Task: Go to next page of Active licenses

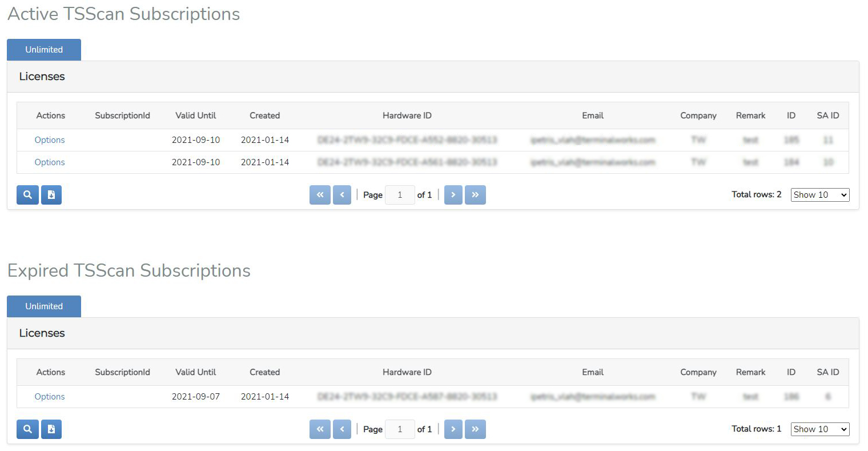Action: tap(453, 195)
